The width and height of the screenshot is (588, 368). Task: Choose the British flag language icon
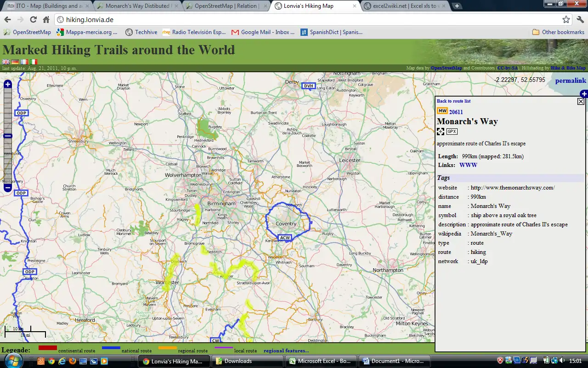(x=6, y=62)
